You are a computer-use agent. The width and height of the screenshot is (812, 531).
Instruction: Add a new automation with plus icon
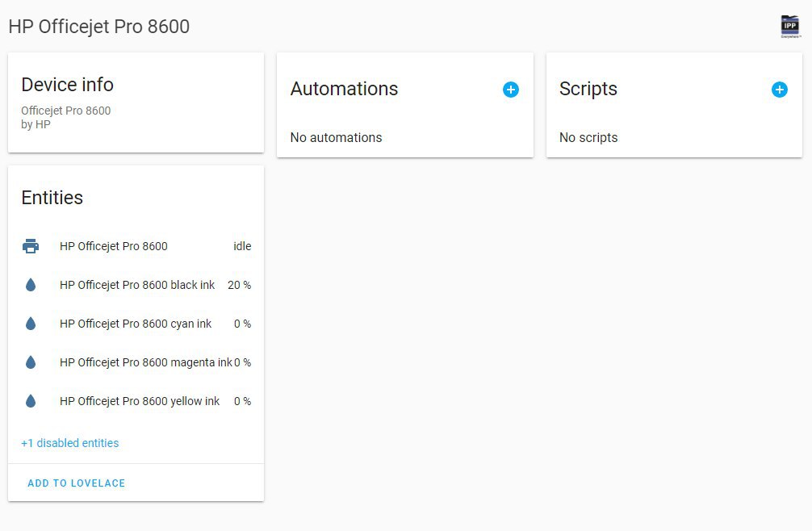(x=510, y=90)
